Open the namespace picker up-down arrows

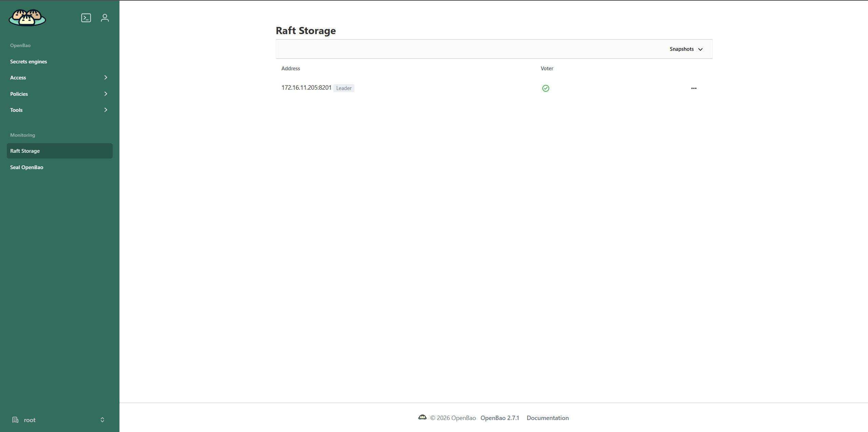coord(102,420)
